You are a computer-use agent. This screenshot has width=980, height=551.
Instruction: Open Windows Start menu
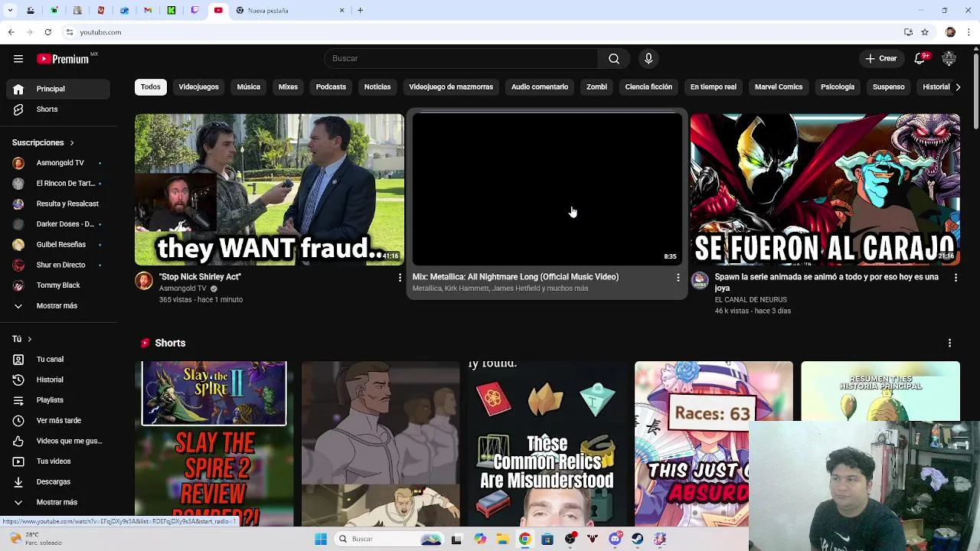(321, 539)
